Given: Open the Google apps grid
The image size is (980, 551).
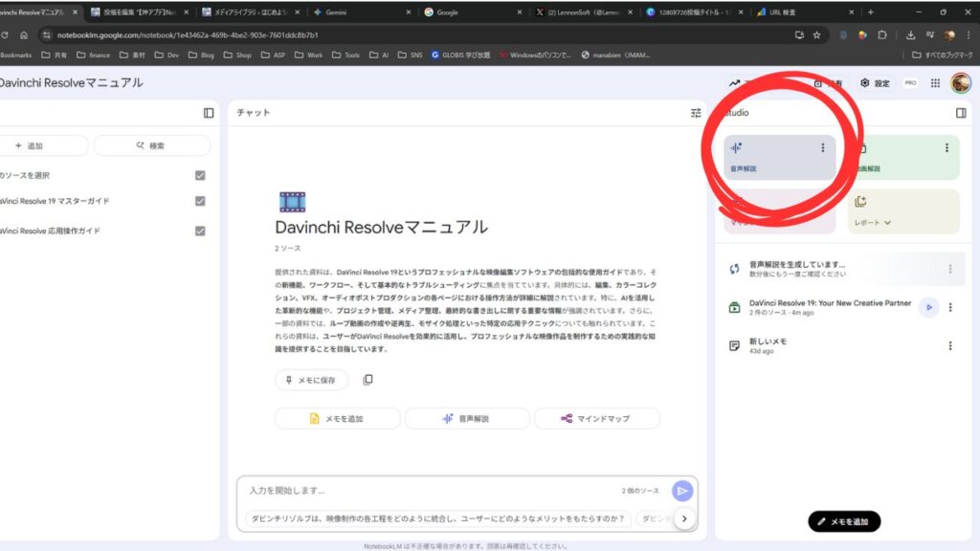Looking at the screenshot, I should 935,83.
